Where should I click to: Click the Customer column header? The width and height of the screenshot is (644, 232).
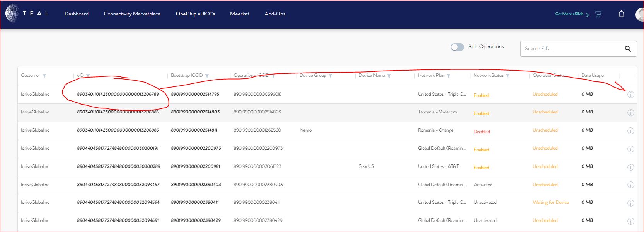[x=31, y=75]
